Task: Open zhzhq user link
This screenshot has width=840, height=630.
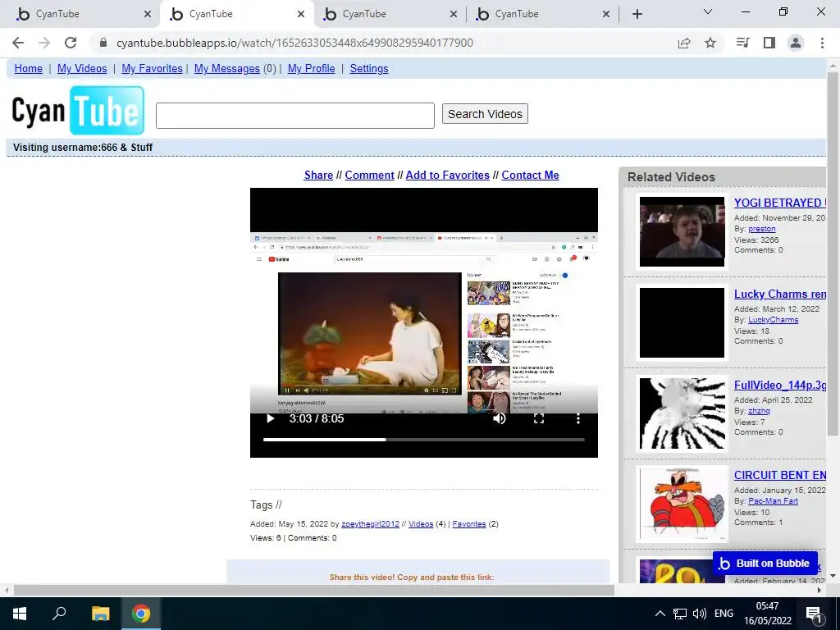Action: tap(759, 411)
